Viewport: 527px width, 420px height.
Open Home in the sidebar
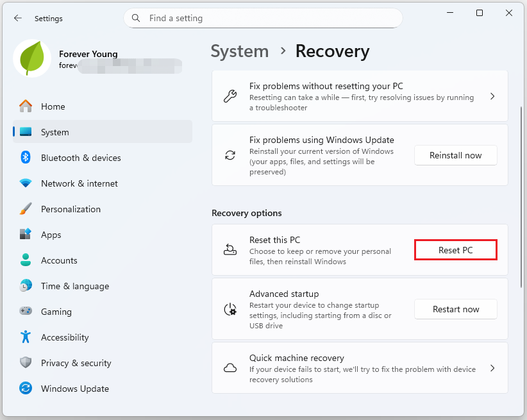103,106
